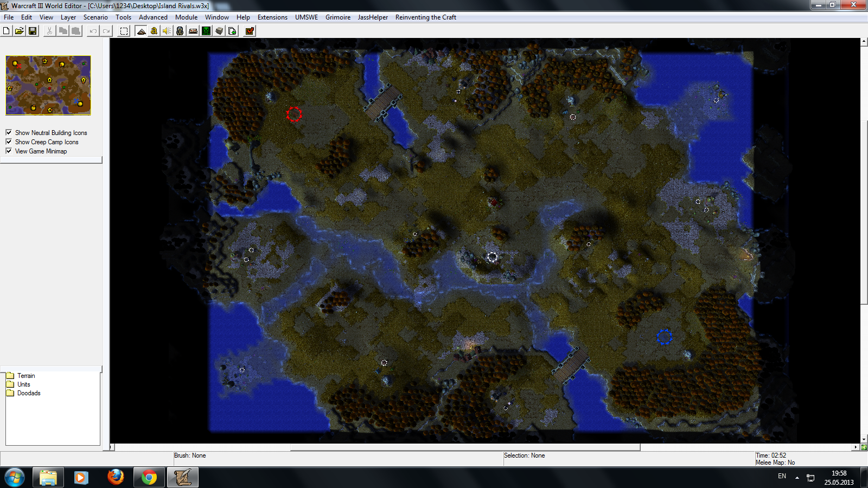Click the Redo arrow icon
The image size is (868, 488).
(x=106, y=31)
